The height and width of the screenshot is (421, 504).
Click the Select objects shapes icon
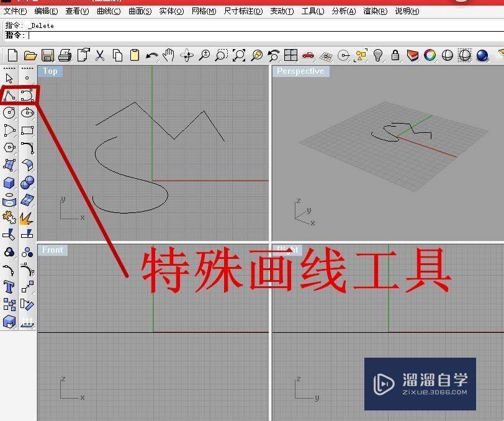coord(361,55)
